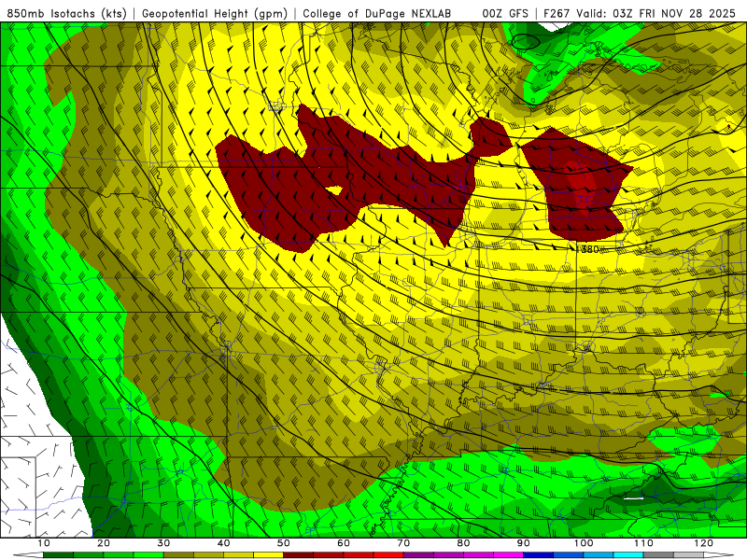Click the '100' value on the color scale
Image resolution: width=747 pixels, height=560 pixels.
584,543
